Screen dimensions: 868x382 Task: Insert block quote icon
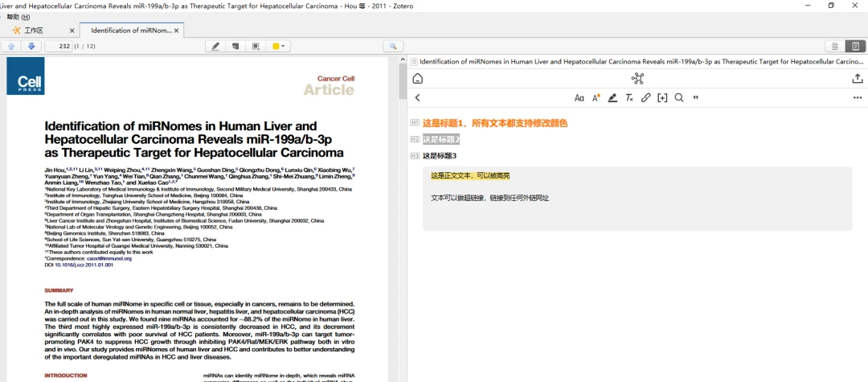[696, 98]
